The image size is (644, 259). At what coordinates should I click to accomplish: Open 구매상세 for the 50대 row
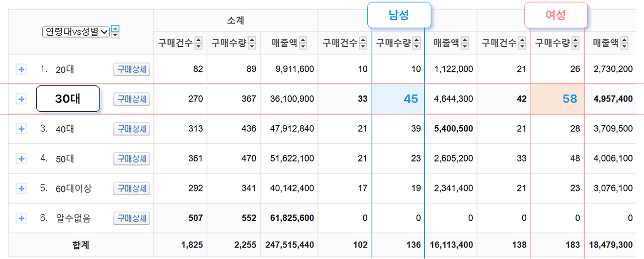click(x=132, y=158)
